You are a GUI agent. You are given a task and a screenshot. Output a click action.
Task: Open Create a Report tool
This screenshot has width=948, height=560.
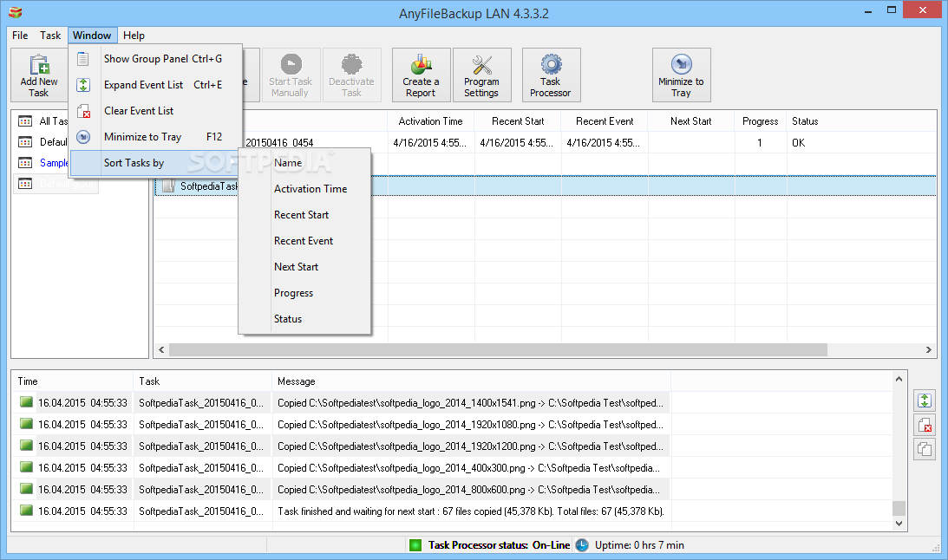[x=421, y=75]
